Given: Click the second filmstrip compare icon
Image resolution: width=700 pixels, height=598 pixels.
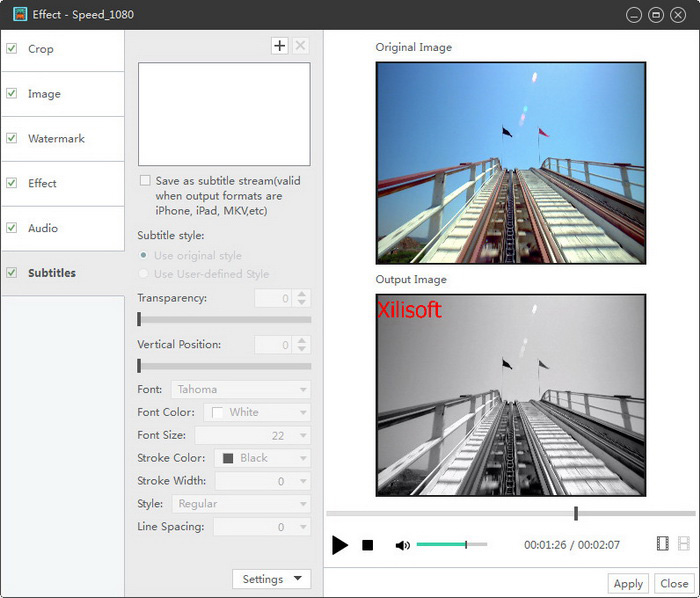Looking at the screenshot, I should click(684, 544).
